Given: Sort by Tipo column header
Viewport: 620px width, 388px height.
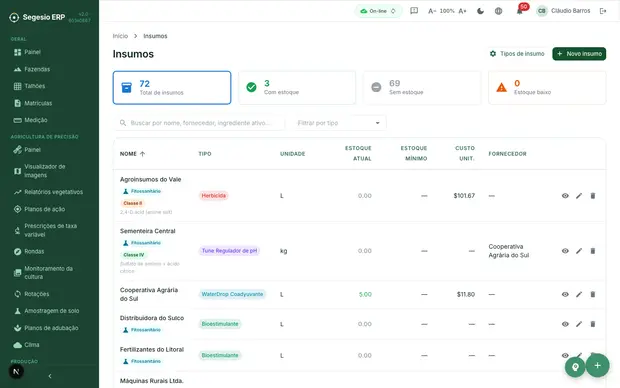Looking at the screenshot, I should point(205,154).
